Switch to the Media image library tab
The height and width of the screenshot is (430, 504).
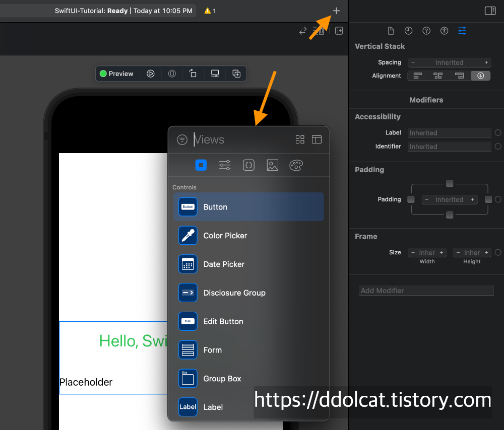(x=273, y=165)
